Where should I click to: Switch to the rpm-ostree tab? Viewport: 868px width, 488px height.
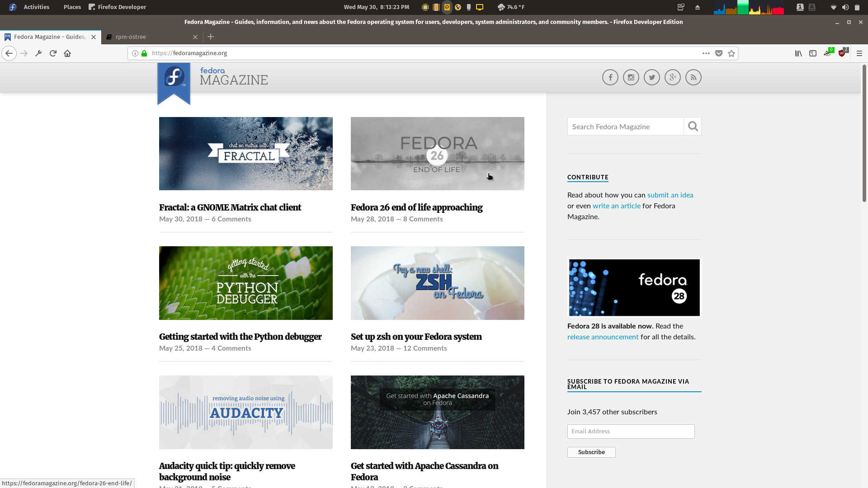tap(152, 37)
